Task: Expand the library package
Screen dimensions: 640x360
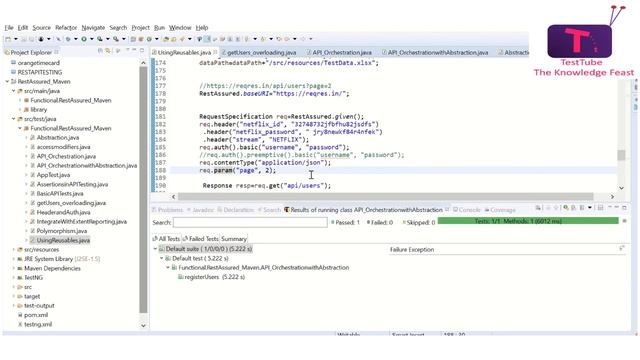Action: 20,110
